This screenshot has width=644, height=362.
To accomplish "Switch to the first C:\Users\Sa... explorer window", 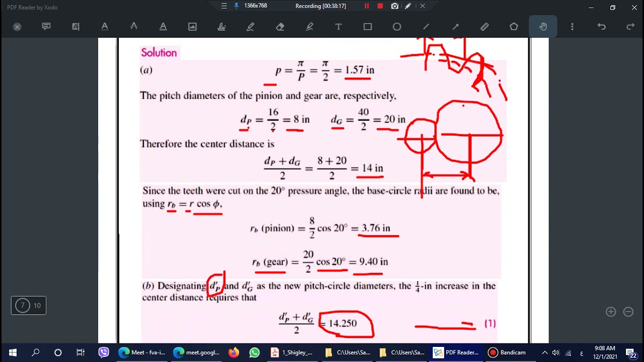I will (347, 352).
